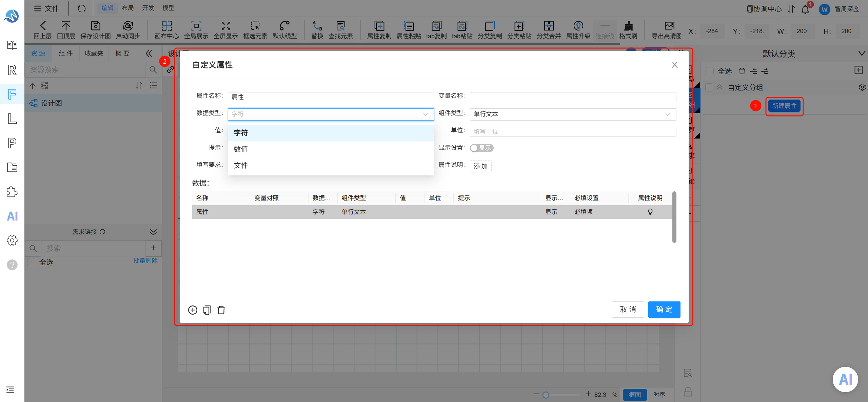Open the 组件类型 dropdown
Screen dimensions: 868x402
click(x=573, y=114)
